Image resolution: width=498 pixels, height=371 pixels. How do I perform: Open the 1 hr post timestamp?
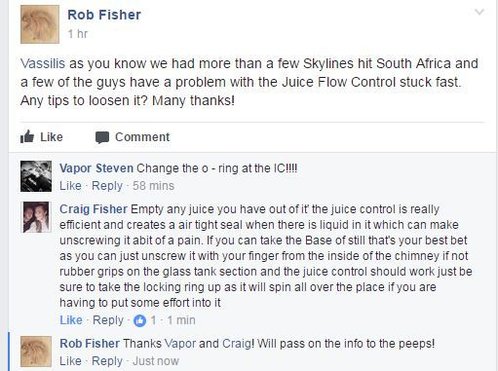point(78,34)
